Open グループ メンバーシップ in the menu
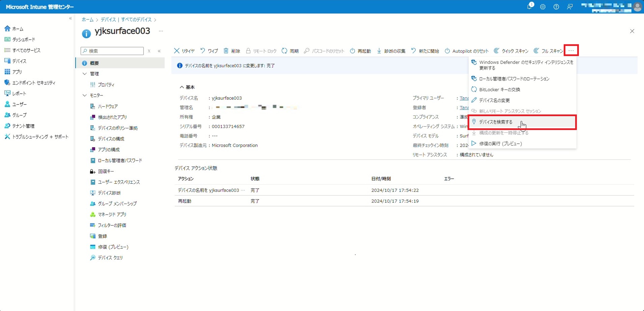Screen dimensions: 644x311 point(113,204)
